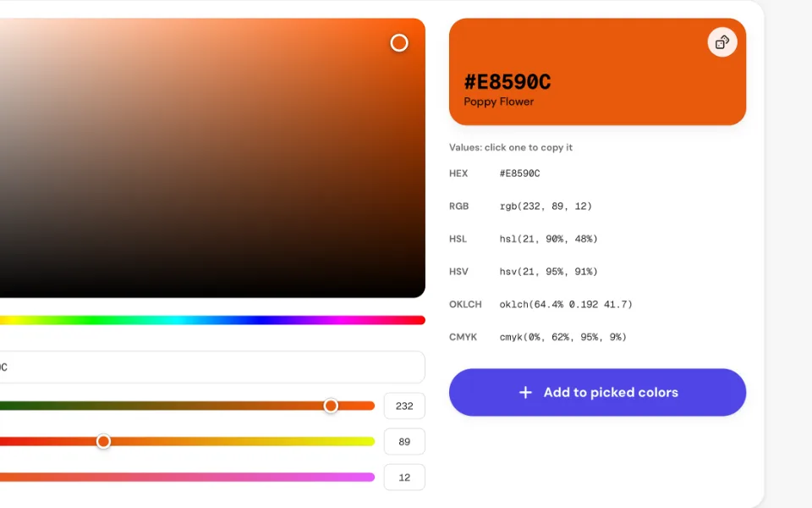Click the saturation picker circle handle
Image resolution: width=812 pixels, height=508 pixels.
[x=398, y=43]
